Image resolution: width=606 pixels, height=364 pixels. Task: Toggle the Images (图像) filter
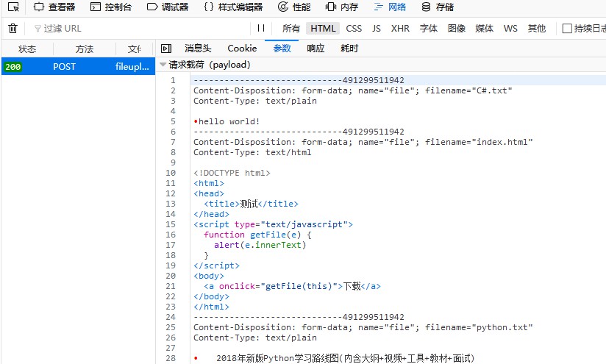(457, 29)
